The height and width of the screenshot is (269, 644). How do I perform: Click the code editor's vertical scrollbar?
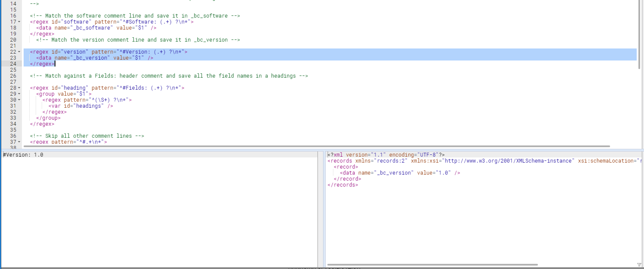(x=639, y=34)
